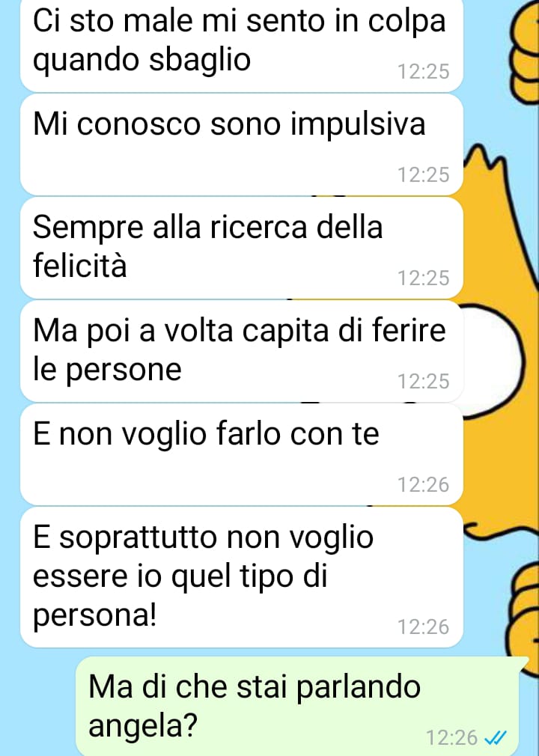Tap the word 'impulsiva' in the chat
Screen dimensions: 539x756
point(358,124)
